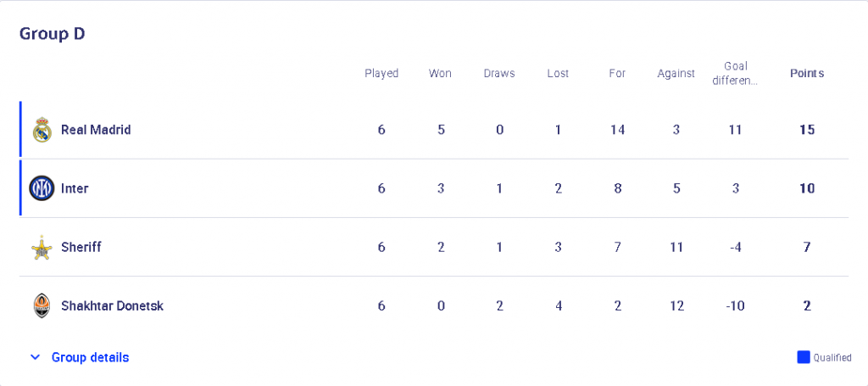
Task: Click the Sheriff star badge
Action: point(42,248)
